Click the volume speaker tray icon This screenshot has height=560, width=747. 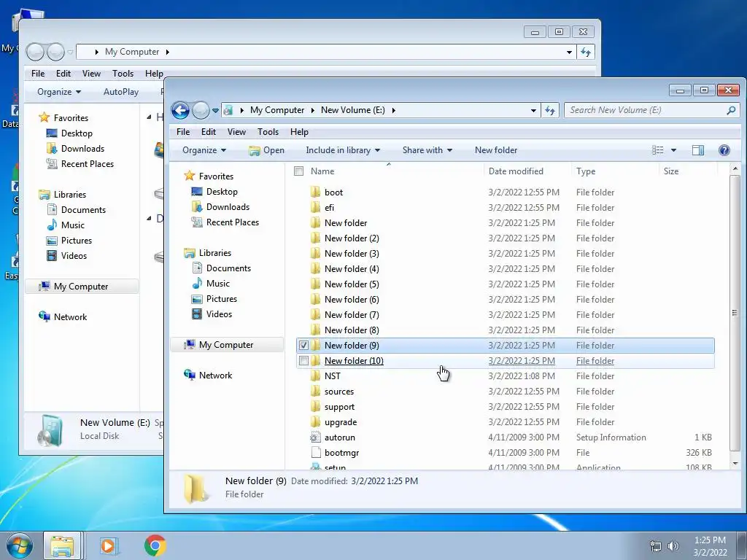(x=673, y=546)
